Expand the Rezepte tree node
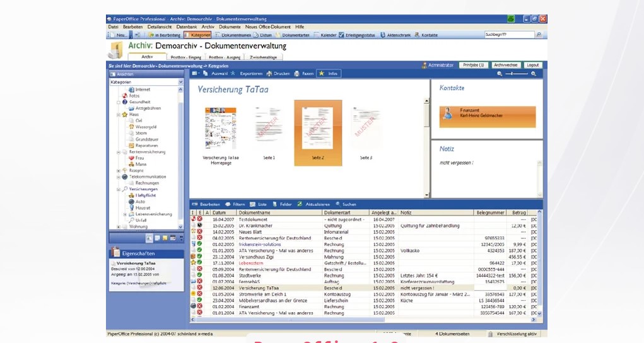 119,170
